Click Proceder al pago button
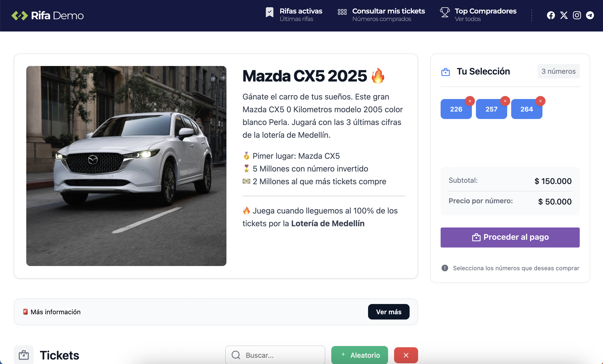Image resolution: width=603 pixels, height=364 pixels. (510, 237)
